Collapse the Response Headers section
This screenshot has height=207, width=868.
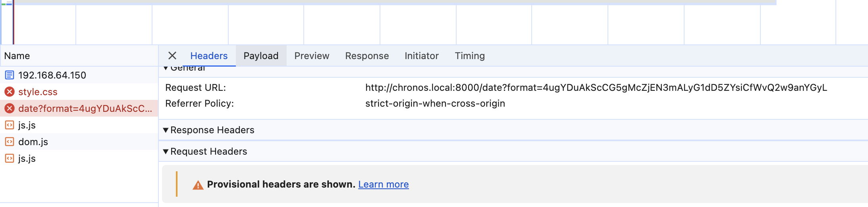click(x=166, y=130)
